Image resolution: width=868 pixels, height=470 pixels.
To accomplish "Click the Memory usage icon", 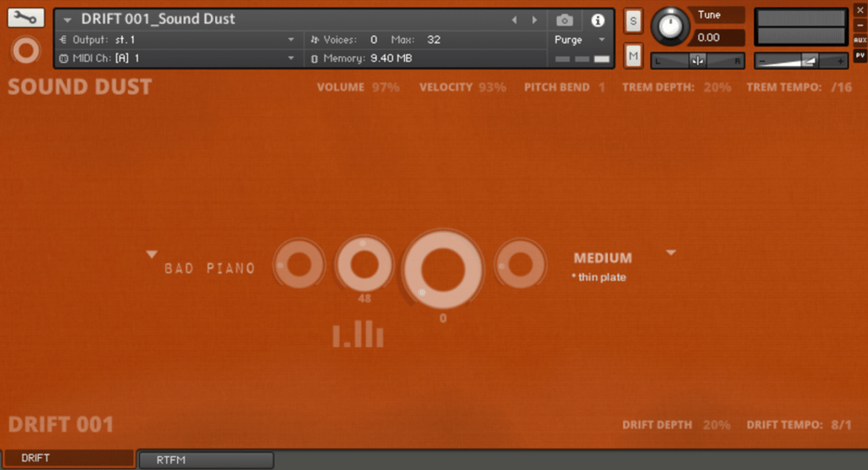I will pyautogui.click(x=314, y=58).
